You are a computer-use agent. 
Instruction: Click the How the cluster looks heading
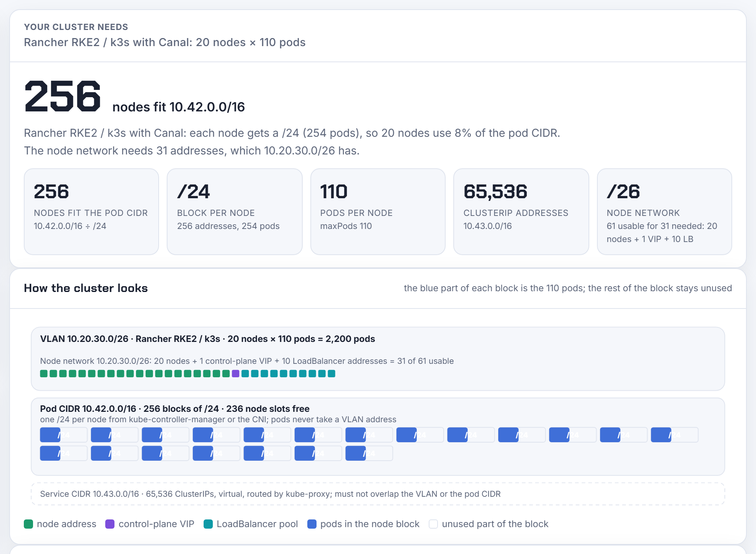point(86,288)
